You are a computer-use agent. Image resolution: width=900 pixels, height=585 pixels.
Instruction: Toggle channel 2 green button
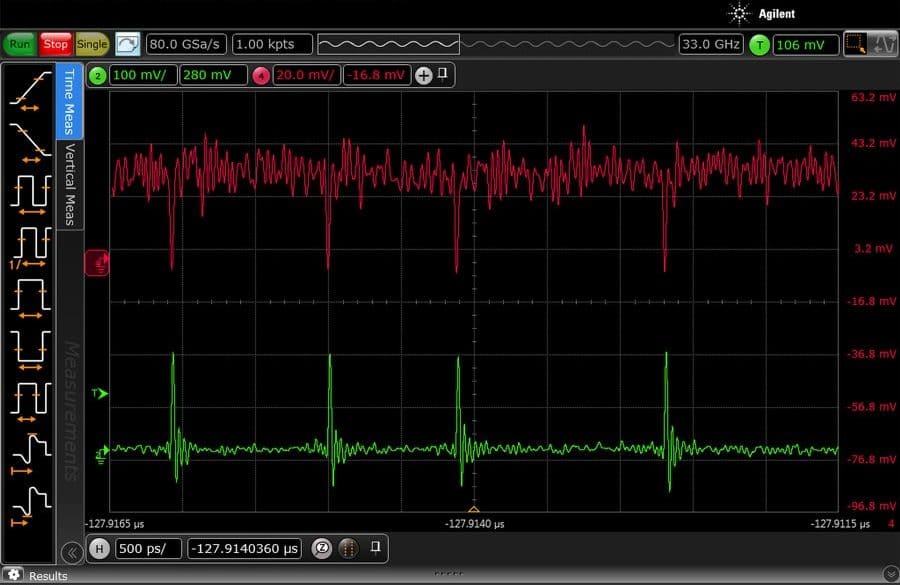[x=98, y=75]
